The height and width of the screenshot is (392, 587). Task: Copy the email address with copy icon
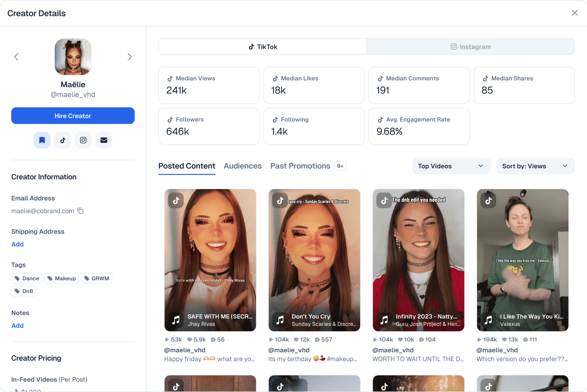[80, 211]
